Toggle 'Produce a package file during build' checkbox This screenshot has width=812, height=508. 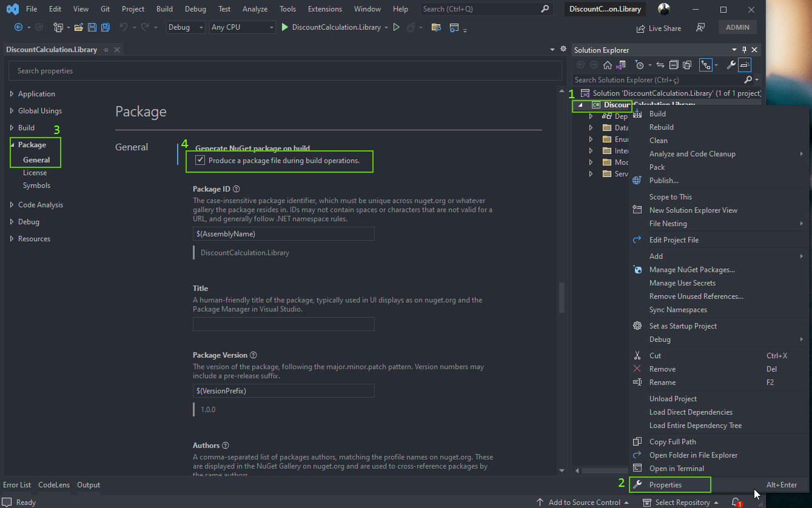(200, 161)
